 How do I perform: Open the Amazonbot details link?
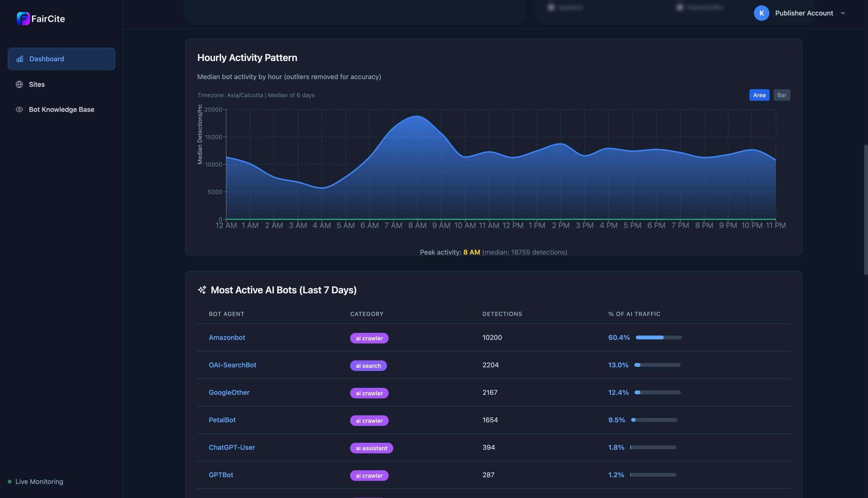pyautogui.click(x=226, y=338)
